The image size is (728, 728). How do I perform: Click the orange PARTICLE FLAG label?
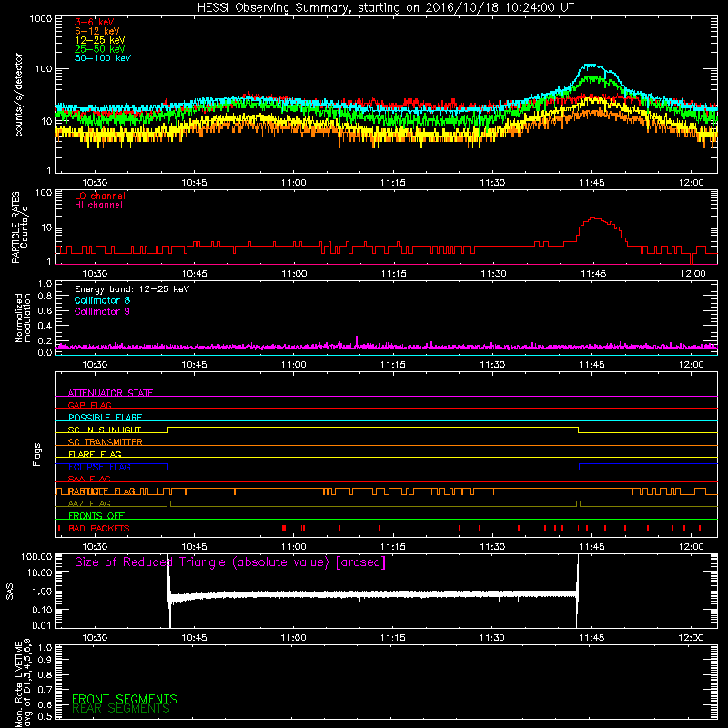[x=101, y=491]
